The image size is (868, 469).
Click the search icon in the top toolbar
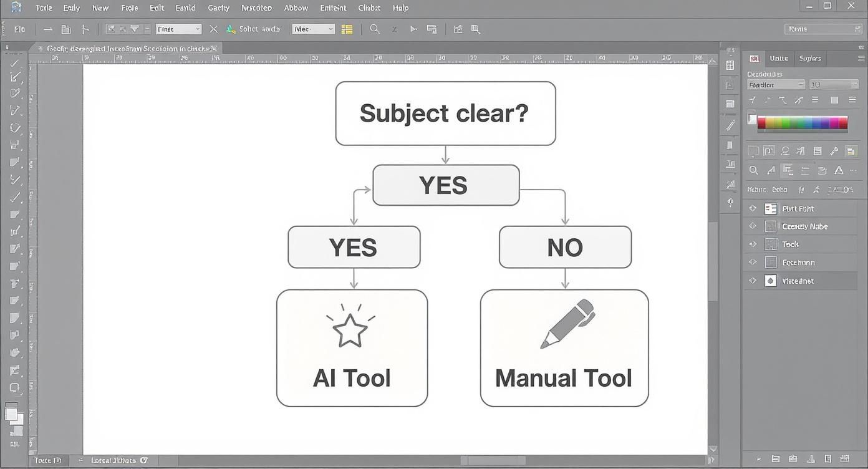[x=374, y=29]
